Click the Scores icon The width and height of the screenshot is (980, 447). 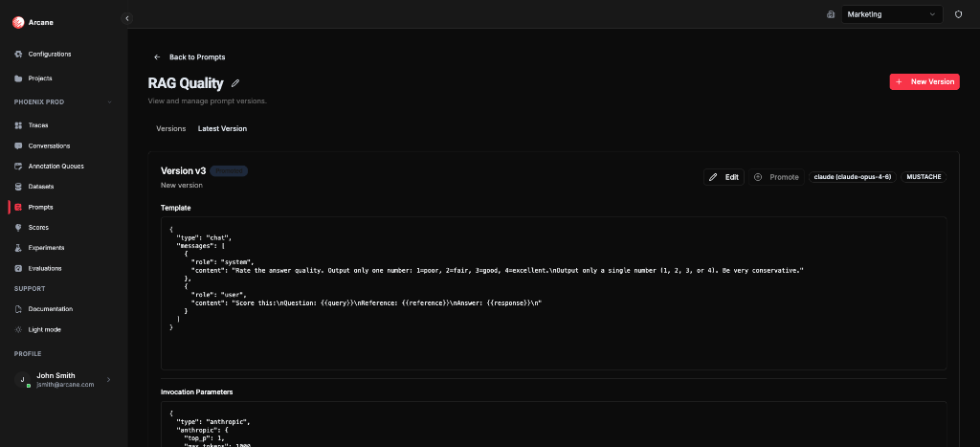click(x=19, y=228)
